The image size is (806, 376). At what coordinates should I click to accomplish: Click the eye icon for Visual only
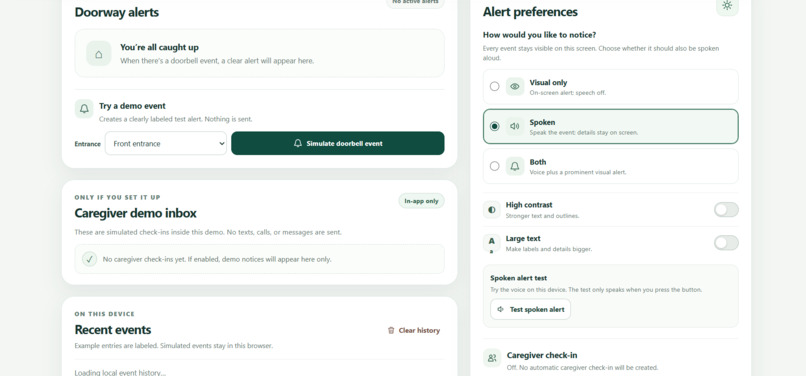click(x=515, y=86)
